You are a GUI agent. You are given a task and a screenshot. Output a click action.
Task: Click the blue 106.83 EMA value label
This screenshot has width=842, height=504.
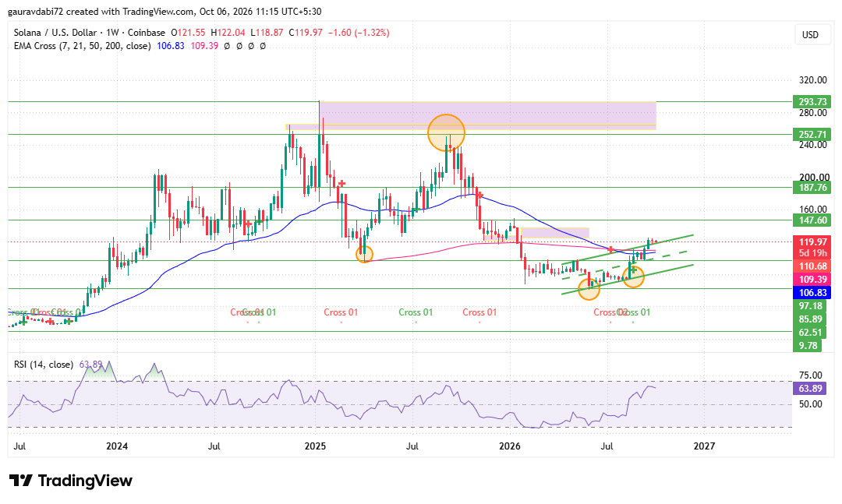pos(812,293)
